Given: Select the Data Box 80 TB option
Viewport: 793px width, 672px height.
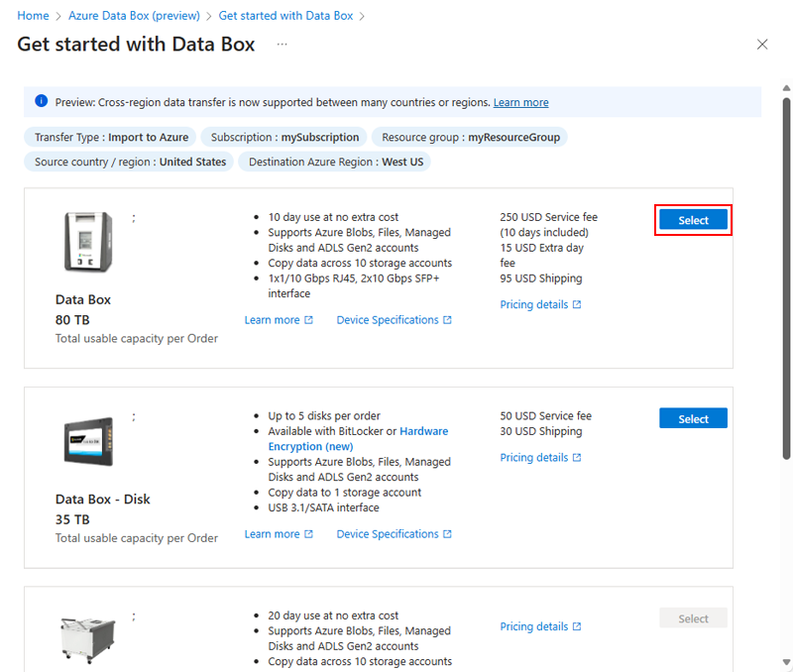Looking at the screenshot, I should 693,220.
